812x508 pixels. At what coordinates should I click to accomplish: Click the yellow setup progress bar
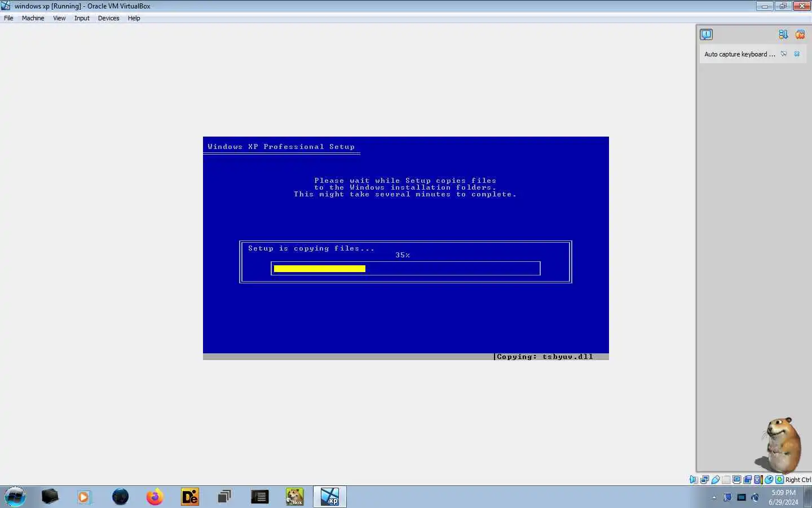(319, 269)
